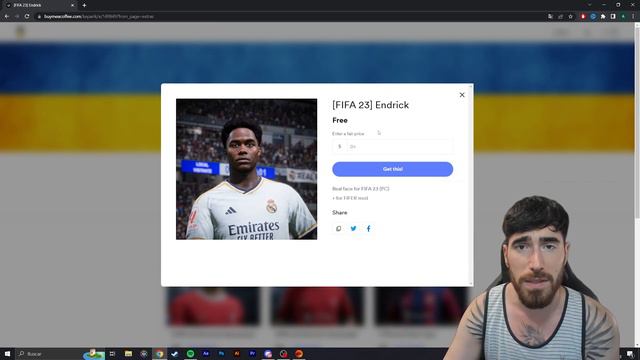
Task: Open Illustrator from the taskbar
Action: (x=237, y=353)
